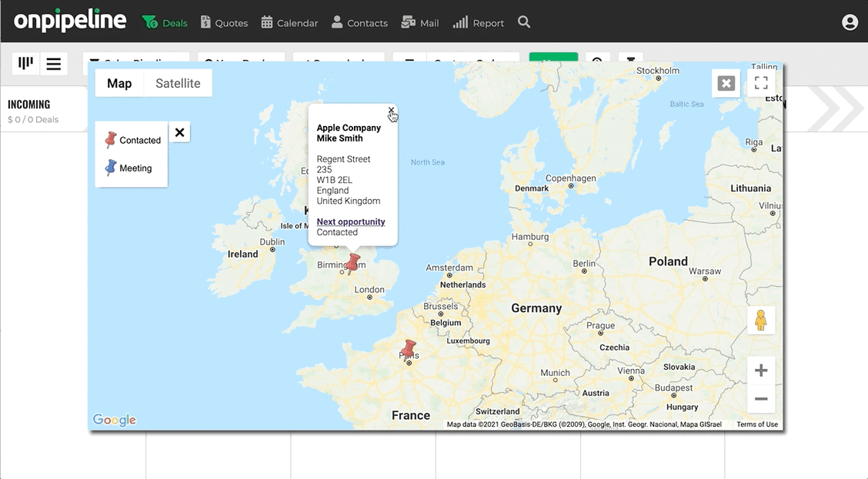Screen dimensions: 868x479
Task: Open the search magnifier in navbar
Action: [x=524, y=22]
